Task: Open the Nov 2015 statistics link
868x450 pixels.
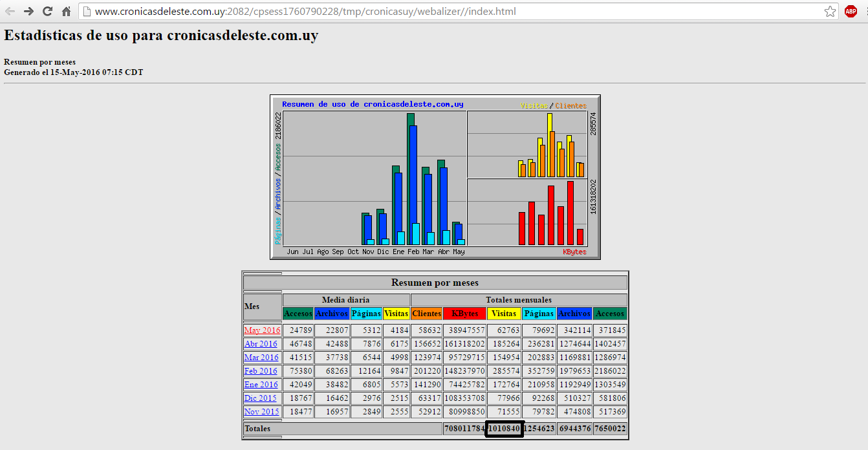Action: (x=261, y=412)
